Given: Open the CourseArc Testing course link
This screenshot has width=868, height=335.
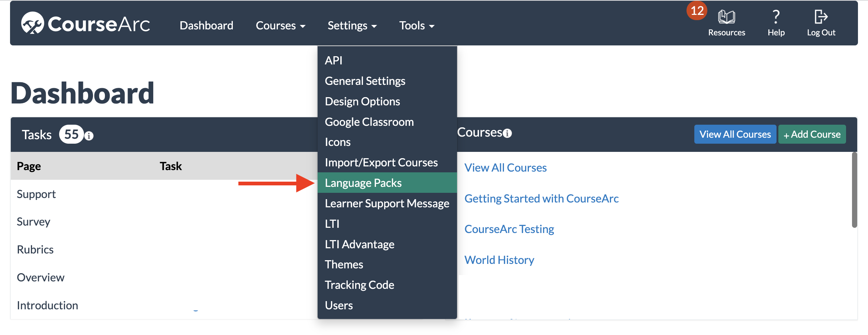Looking at the screenshot, I should 509,229.
